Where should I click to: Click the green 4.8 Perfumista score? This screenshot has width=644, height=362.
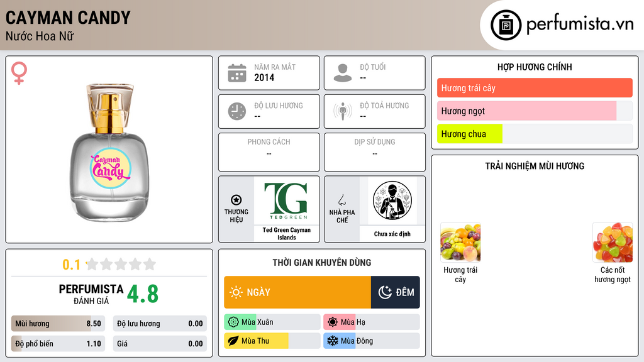(143, 294)
